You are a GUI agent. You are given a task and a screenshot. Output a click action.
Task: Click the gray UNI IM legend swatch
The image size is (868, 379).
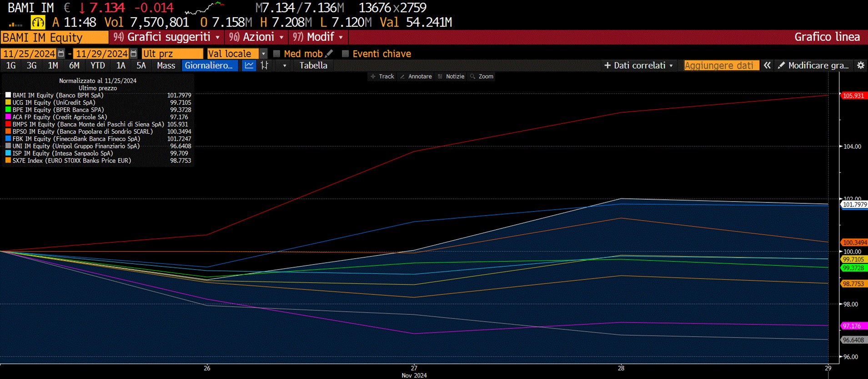8,146
